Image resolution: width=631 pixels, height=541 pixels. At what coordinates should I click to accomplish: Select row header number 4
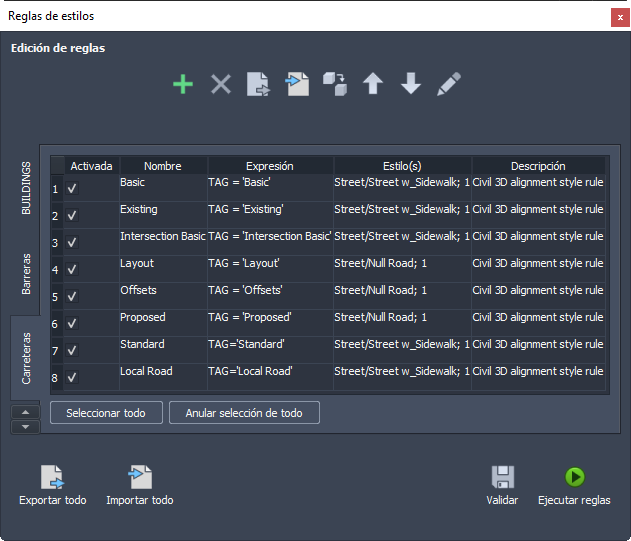[57, 269]
